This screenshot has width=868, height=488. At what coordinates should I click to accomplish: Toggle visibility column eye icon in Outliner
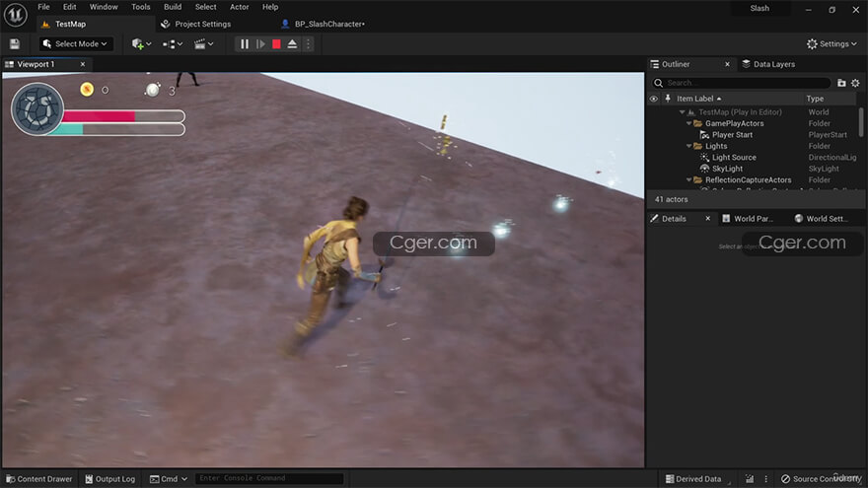point(654,99)
